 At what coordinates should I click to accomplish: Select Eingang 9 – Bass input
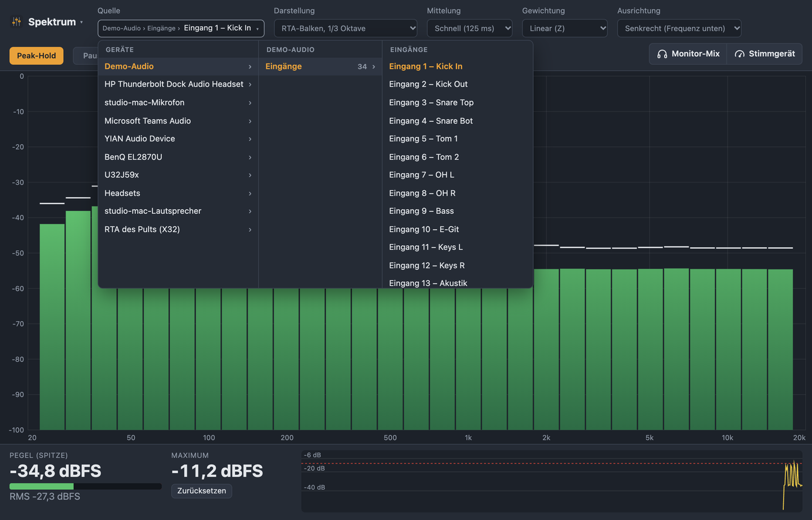click(457, 212)
